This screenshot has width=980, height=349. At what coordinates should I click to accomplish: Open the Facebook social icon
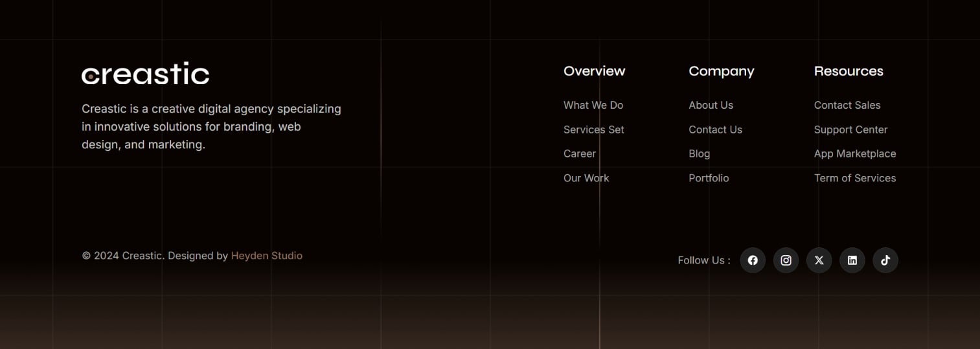pos(753,260)
